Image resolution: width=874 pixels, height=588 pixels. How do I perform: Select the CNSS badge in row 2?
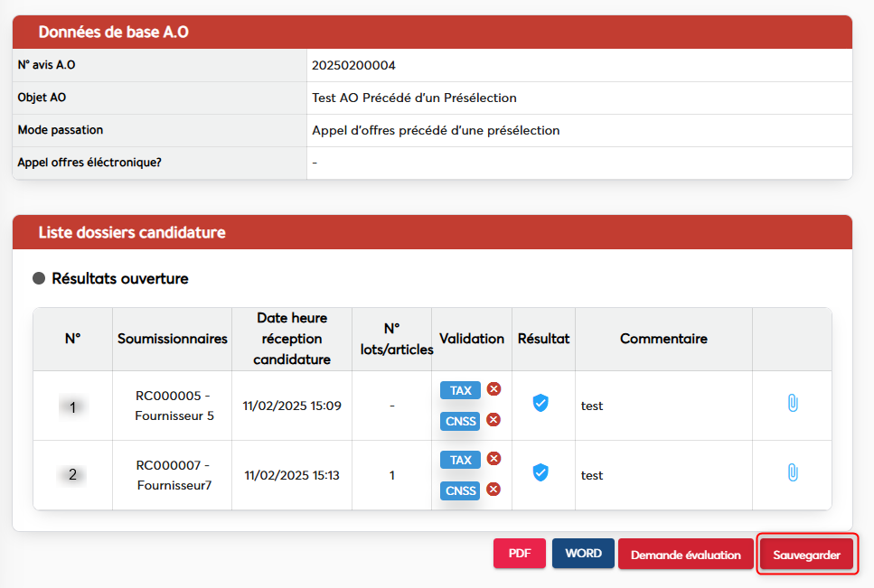[460, 490]
